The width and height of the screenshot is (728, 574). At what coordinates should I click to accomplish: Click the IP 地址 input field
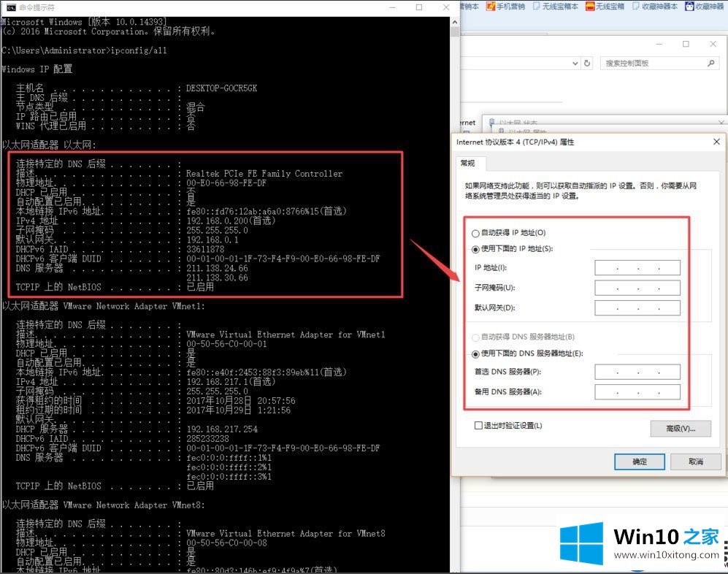click(637, 268)
